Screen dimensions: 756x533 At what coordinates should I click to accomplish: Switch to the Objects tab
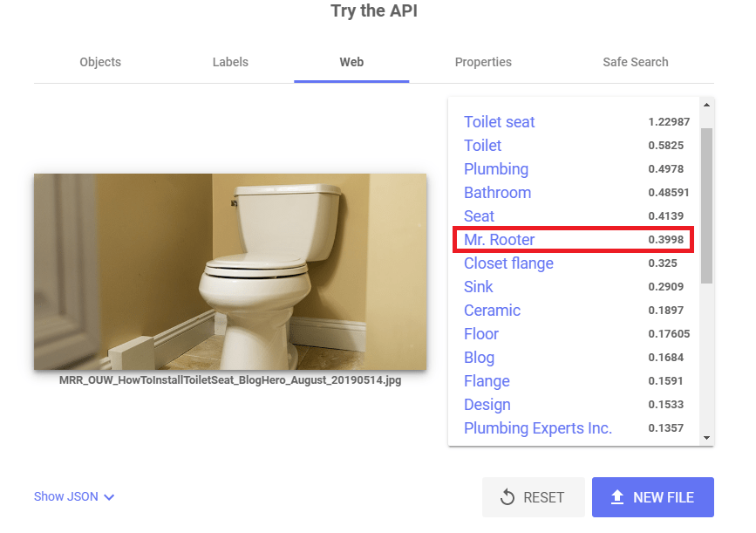point(100,62)
